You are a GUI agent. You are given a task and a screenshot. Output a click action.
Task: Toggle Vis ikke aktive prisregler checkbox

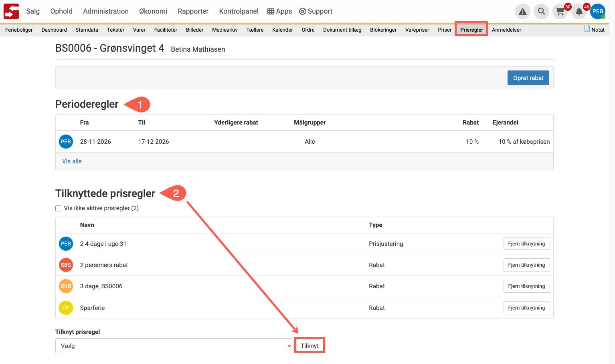click(x=59, y=208)
